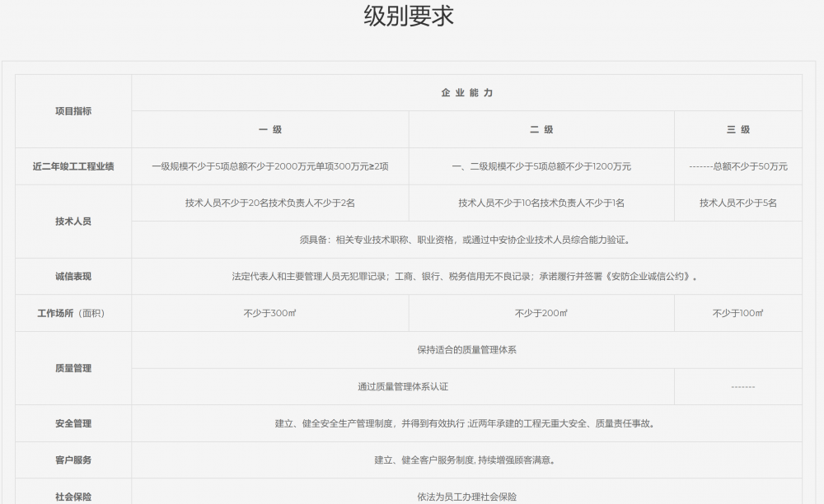This screenshot has width=824, height=504.
Task: Click the 近二年竣工工程业绩 row label
Action: 73,166
